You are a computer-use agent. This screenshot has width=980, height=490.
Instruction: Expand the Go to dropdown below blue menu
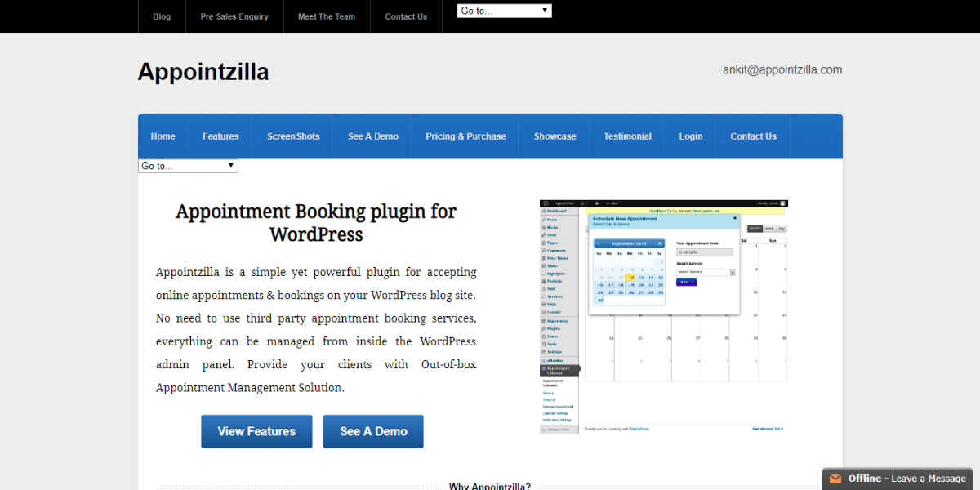point(188,166)
